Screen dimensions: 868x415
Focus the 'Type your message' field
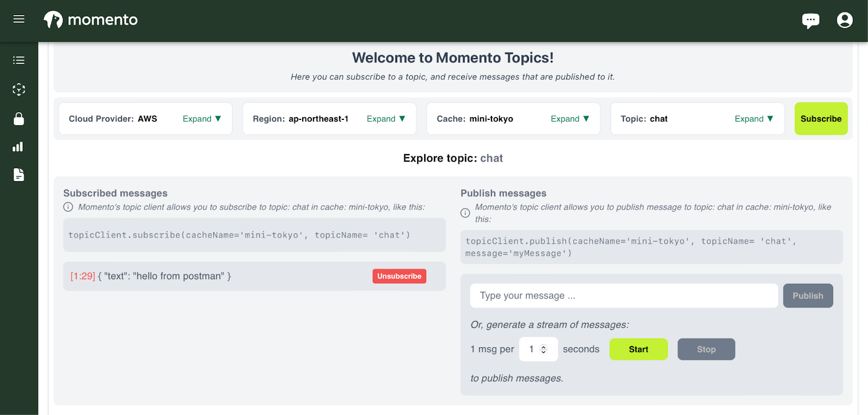(x=624, y=296)
